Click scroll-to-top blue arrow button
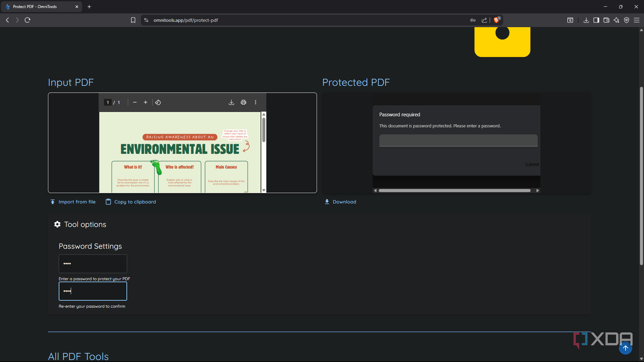Image resolution: width=644 pixels, height=362 pixels. 626,348
